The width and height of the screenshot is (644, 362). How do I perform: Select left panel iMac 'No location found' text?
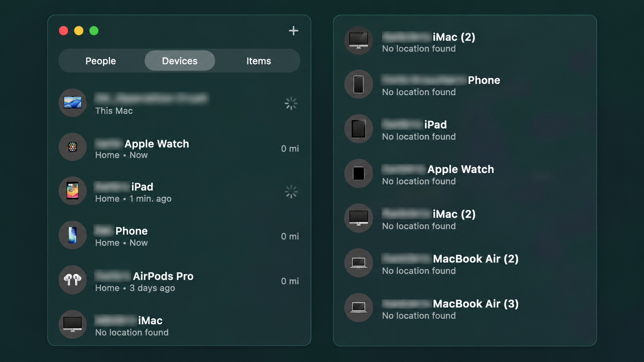click(x=132, y=332)
